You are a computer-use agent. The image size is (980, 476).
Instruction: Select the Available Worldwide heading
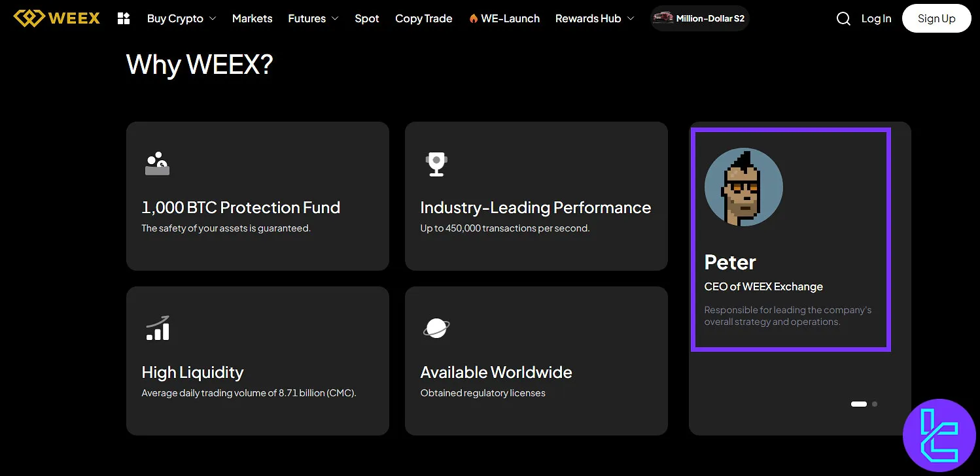tap(496, 372)
